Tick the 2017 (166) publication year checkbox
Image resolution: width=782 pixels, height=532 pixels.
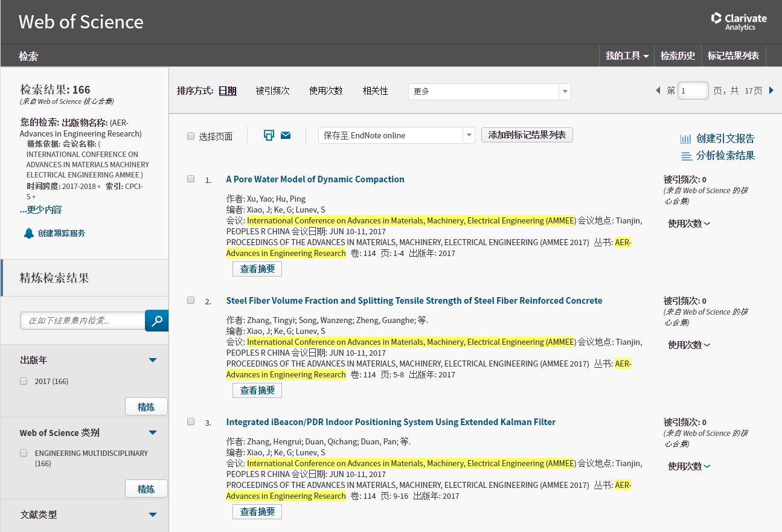pyautogui.click(x=24, y=381)
